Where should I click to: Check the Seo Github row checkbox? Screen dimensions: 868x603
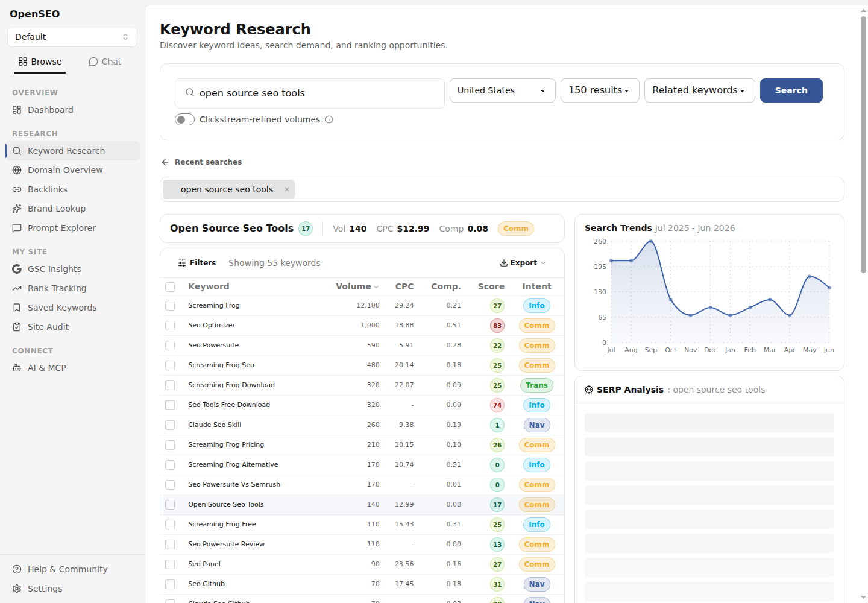tap(170, 584)
